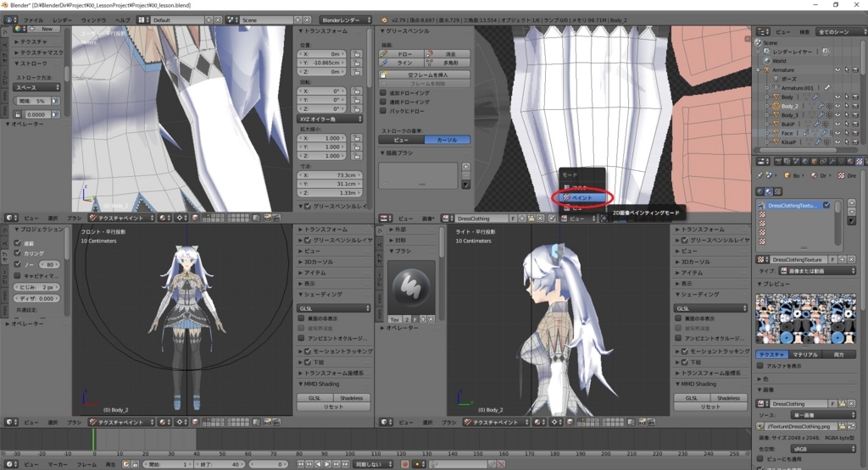Open the sRGB color space dropdown
Image resolution: width=868 pixels, height=470 pixels.
click(824, 449)
